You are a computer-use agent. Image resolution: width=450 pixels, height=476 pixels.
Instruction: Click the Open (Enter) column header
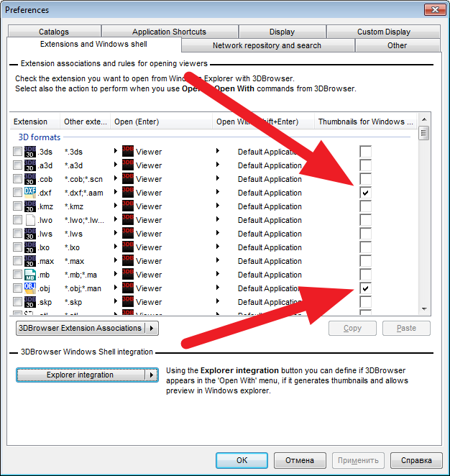[x=161, y=122]
